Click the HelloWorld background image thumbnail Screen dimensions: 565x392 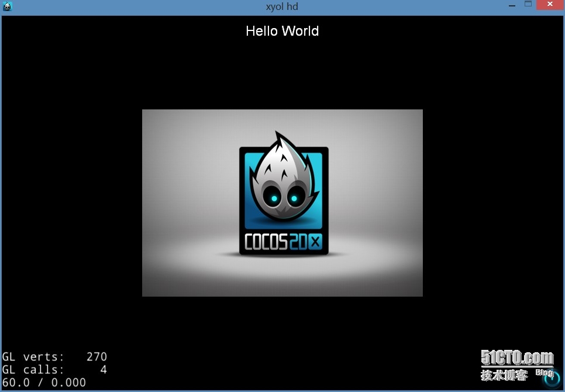tap(282, 202)
